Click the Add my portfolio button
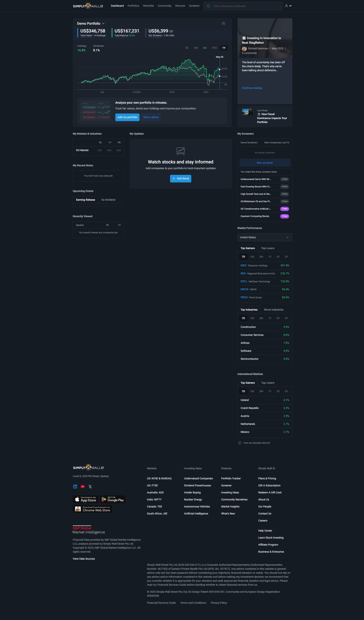This screenshot has width=364, height=620. click(x=127, y=117)
